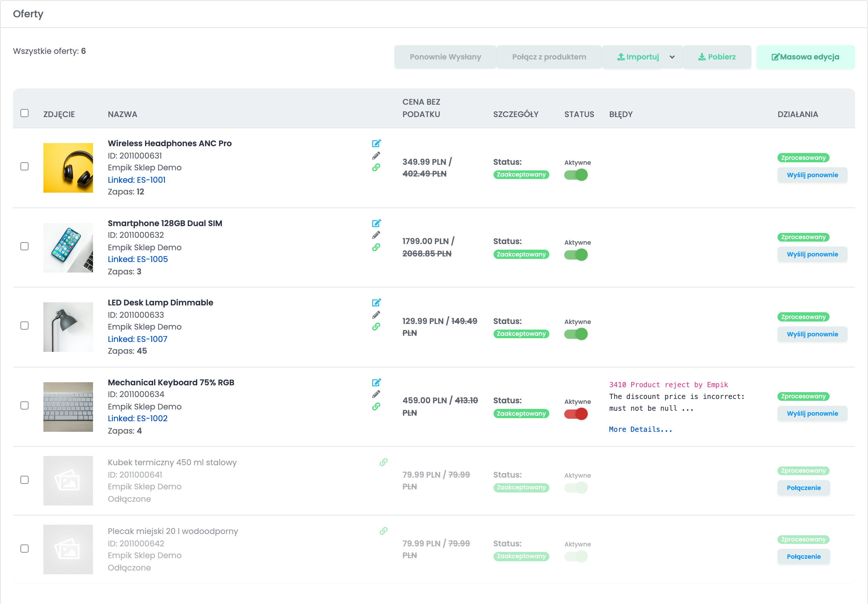Open edit form icon for LED Desk Lamp Dimmable

[x=376, y=302]
